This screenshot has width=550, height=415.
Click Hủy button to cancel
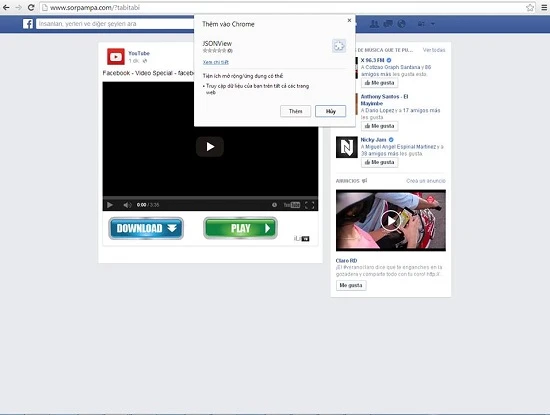pyautogui.click(x=330, y=111)
